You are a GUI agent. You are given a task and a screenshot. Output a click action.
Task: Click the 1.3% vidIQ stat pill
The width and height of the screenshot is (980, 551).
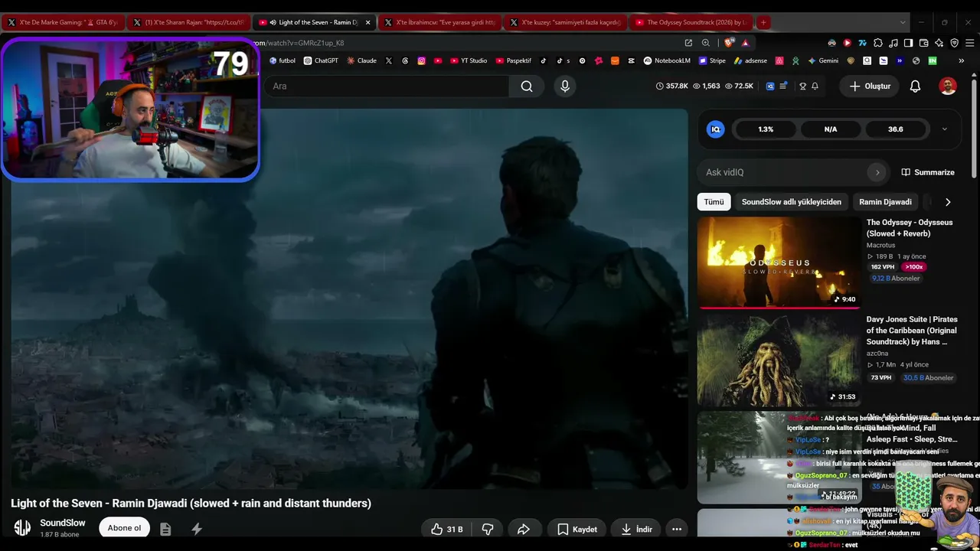click(x=766, y=129)
